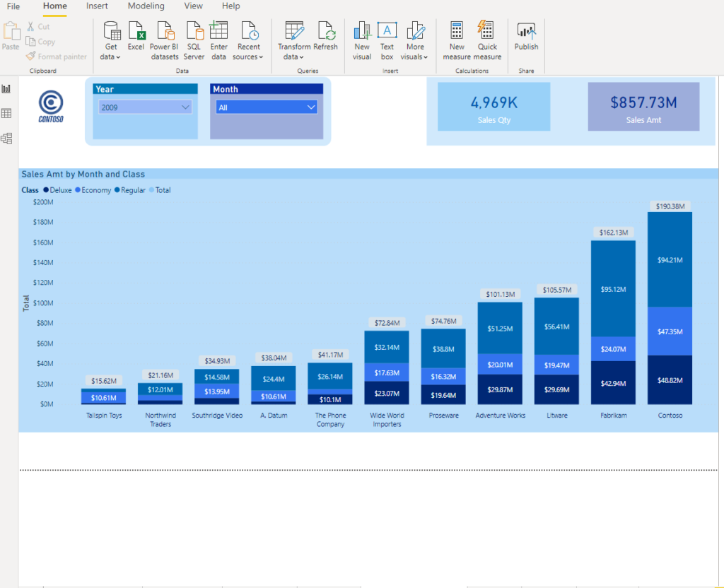724x588 pixels.
Task: Click Wide World Importers Economy $17.63M
Action: tap(387, 372)
